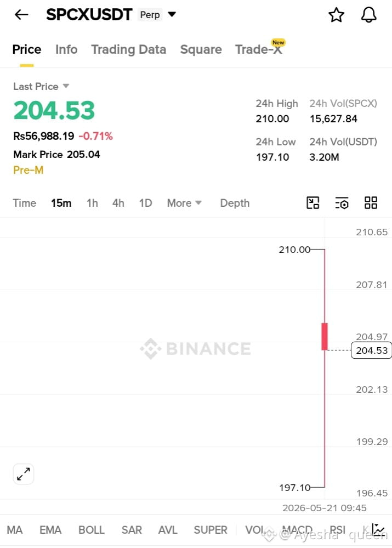Switch to the Trading Data tab
Image resolution: width=392 pixels, height=548 pixels.
click(x=129, y=49)
